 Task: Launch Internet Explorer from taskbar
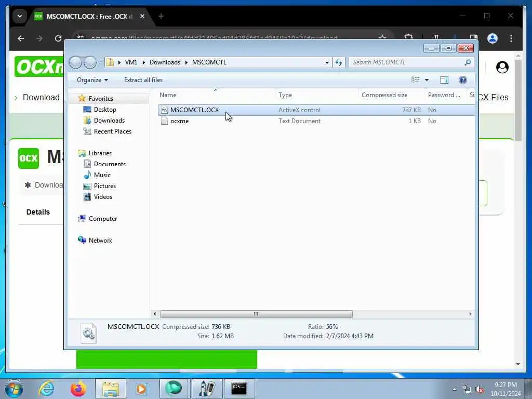46,389
